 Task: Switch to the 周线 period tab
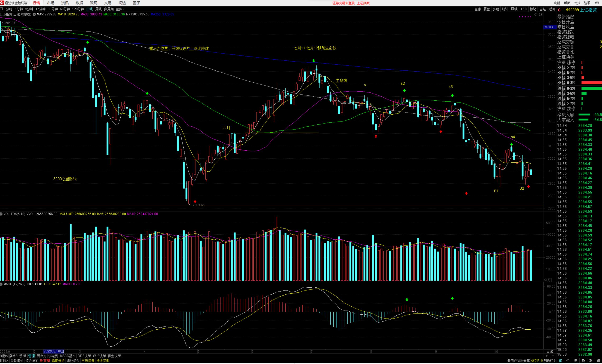click(99, 9)
